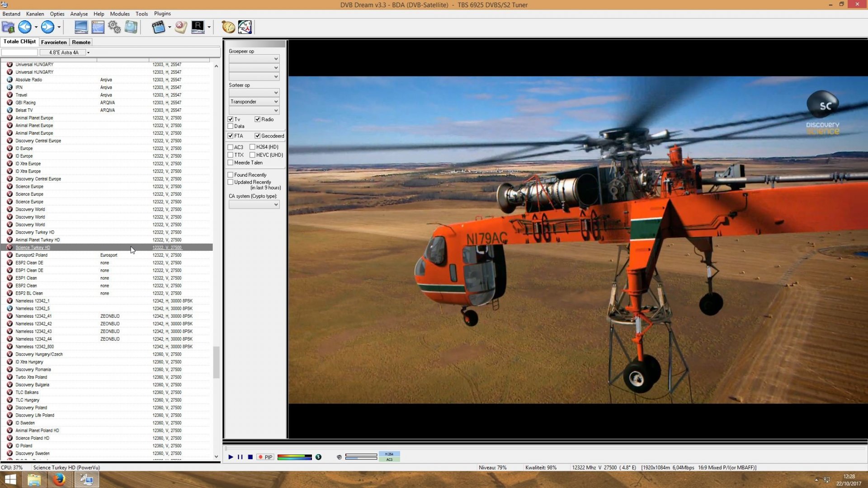Image resolution: width=868 pixels, height=488 pixels.
Task: Toggle the PIP button
Action: (x=266, y=457)
